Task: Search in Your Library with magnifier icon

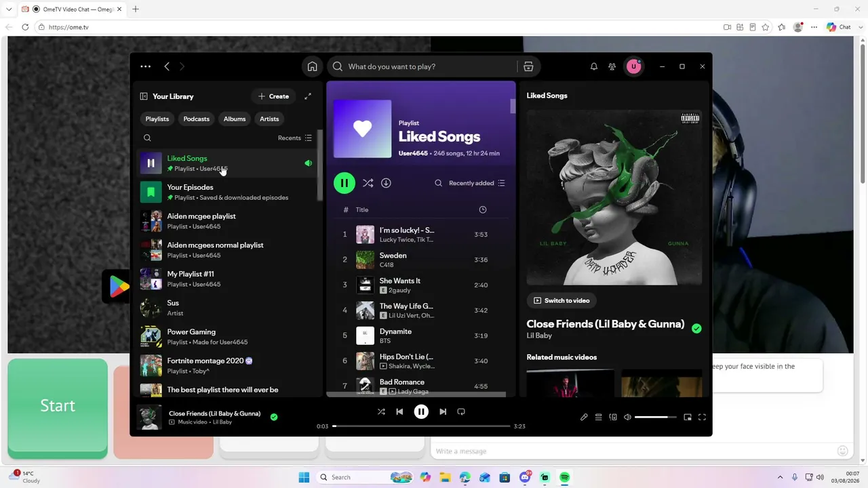Action: pyautogui.click(x=147, y=138)
